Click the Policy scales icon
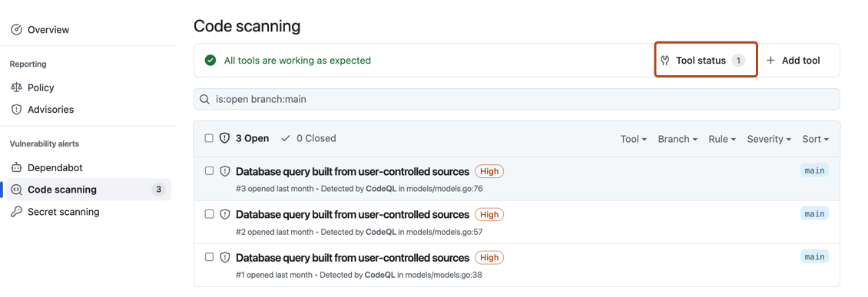The width and height of the screenshot is (868, 297). 17,87
